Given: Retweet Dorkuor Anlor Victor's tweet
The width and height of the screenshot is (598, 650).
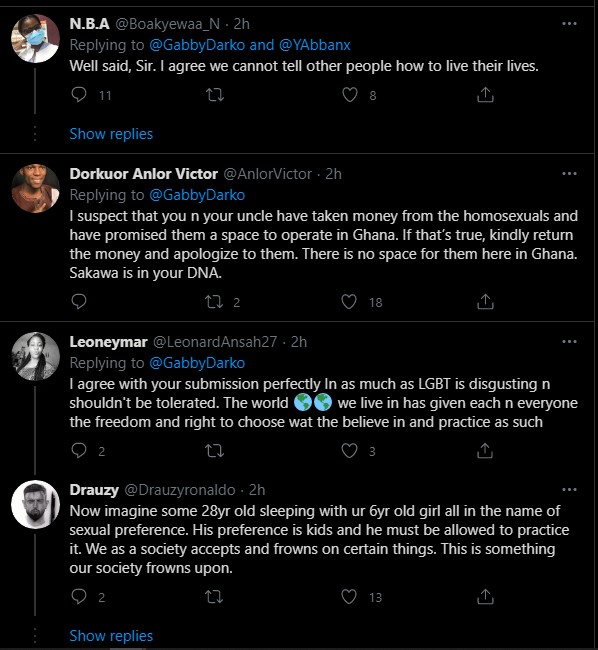Looking at the screenshot, I should pos(214,302).
